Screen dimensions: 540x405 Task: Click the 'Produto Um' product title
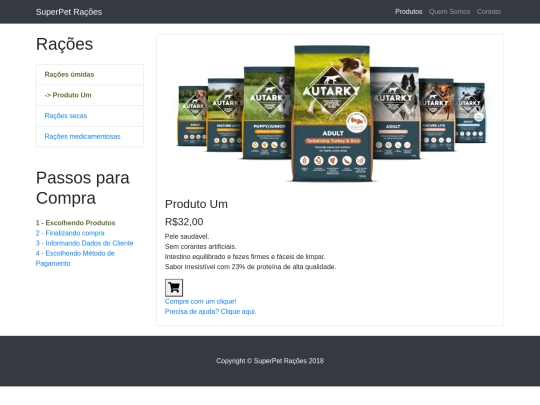pos(196,204)
